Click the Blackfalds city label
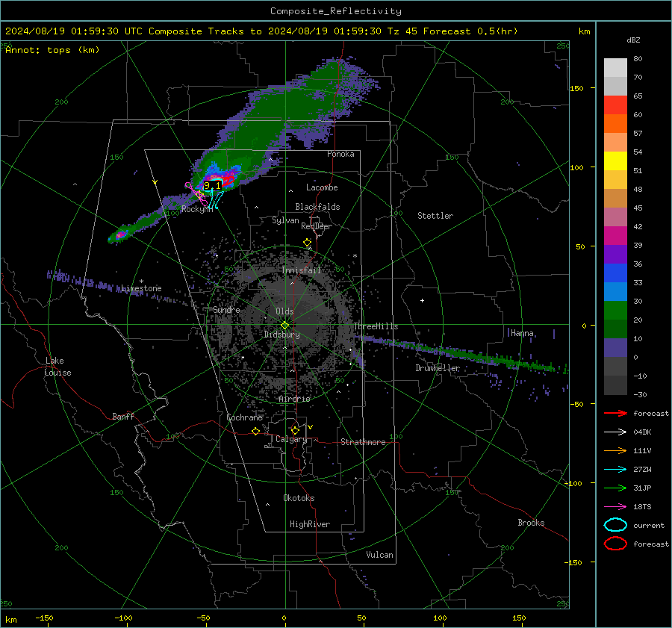This screenshot has height=628, width=672. tap(317, 207)
